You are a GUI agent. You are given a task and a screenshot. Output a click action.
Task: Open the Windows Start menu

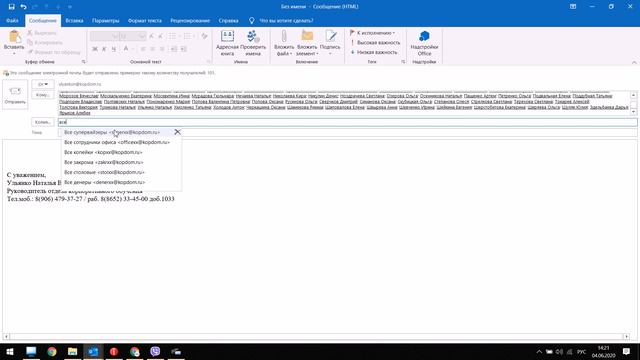click(10, 351)
